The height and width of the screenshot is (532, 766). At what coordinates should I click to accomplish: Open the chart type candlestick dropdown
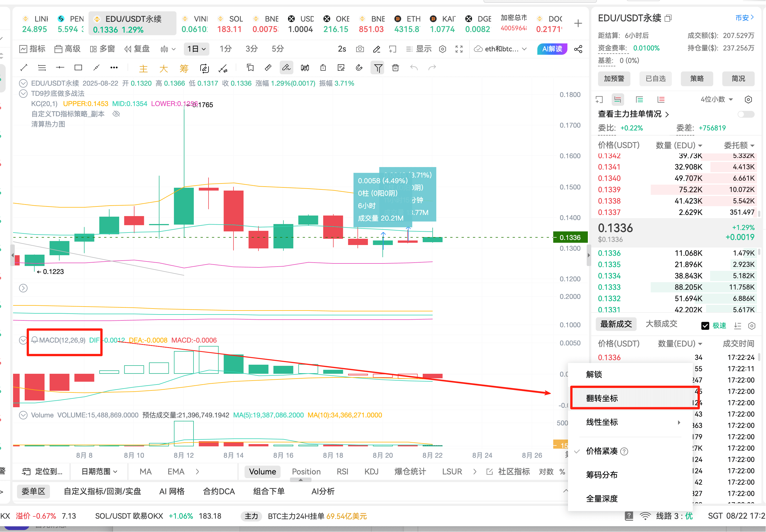(x=168, y=49)
